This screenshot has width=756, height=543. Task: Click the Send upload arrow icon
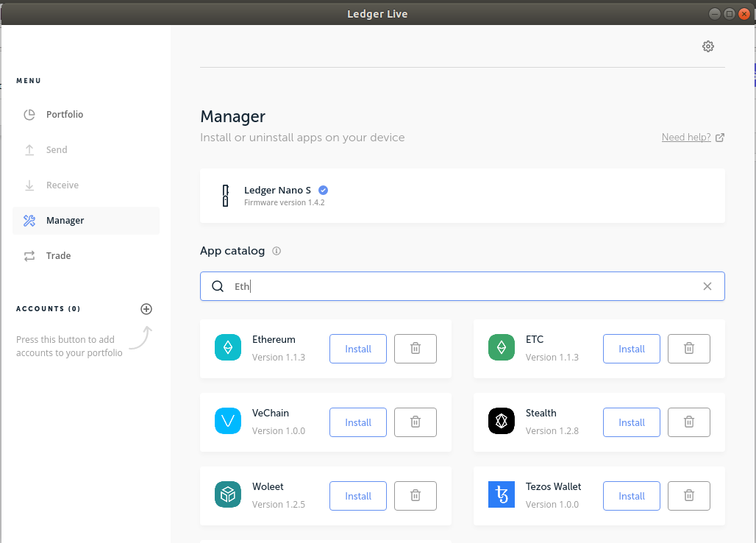[29, 150]
